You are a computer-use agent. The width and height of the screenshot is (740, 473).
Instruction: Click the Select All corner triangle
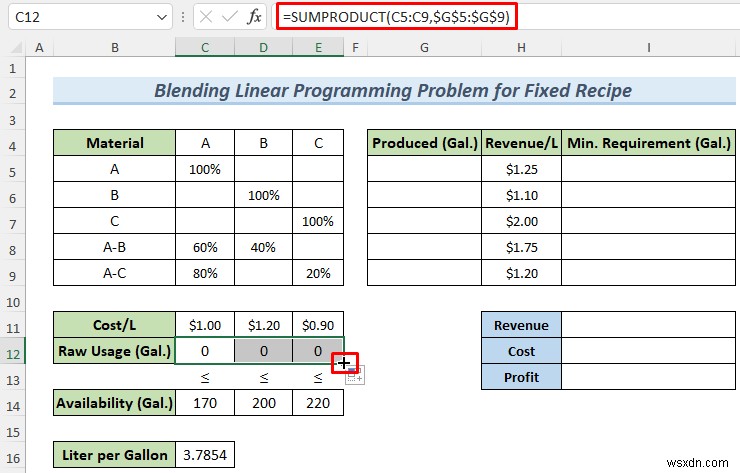[x=16, y=48]
